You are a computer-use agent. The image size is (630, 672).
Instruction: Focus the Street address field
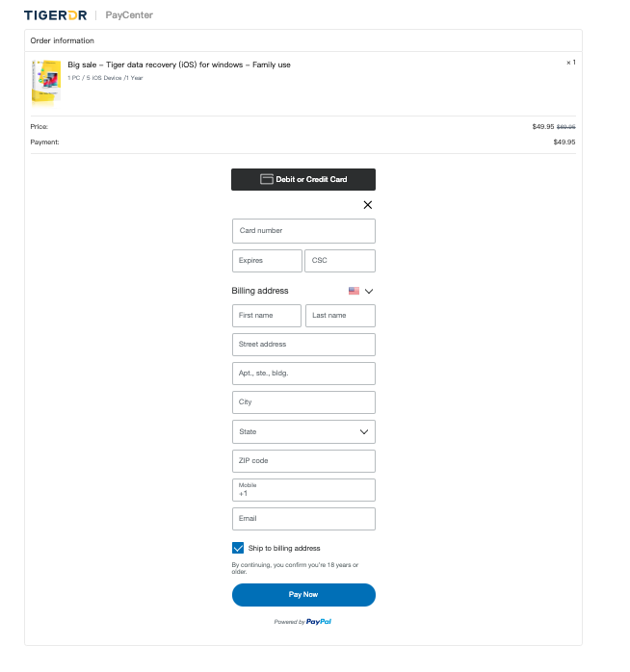click(303, 345)
